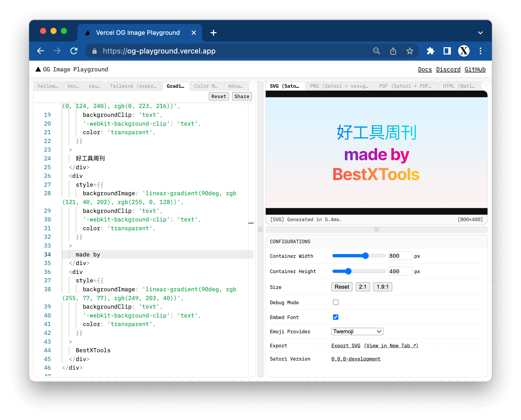
Task: Click the 'OG Image Playground' title
Action: coord(75,69)
